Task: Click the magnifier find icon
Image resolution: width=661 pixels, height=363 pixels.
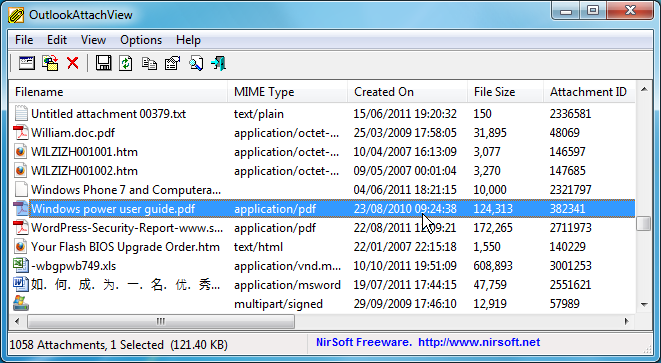Action: (x=196, y=63)
